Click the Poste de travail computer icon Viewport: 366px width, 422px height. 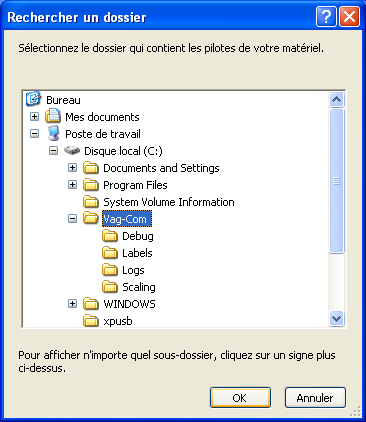point(53,133)
